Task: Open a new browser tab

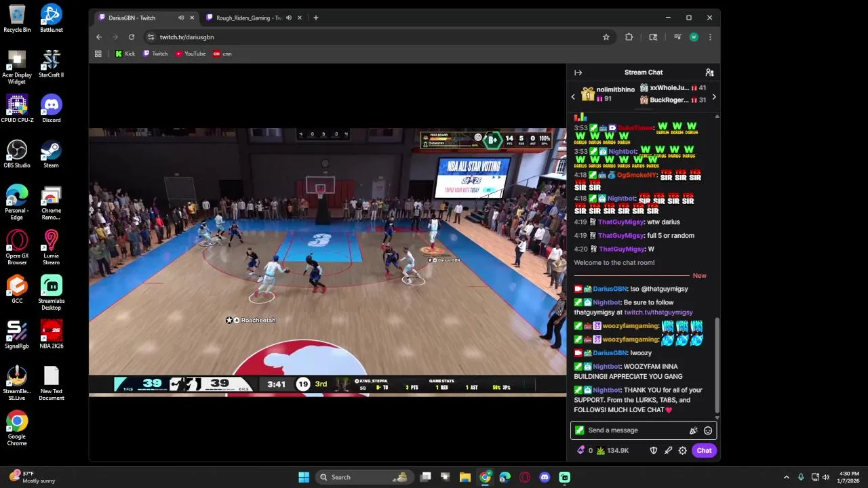Action: [315, 18]
